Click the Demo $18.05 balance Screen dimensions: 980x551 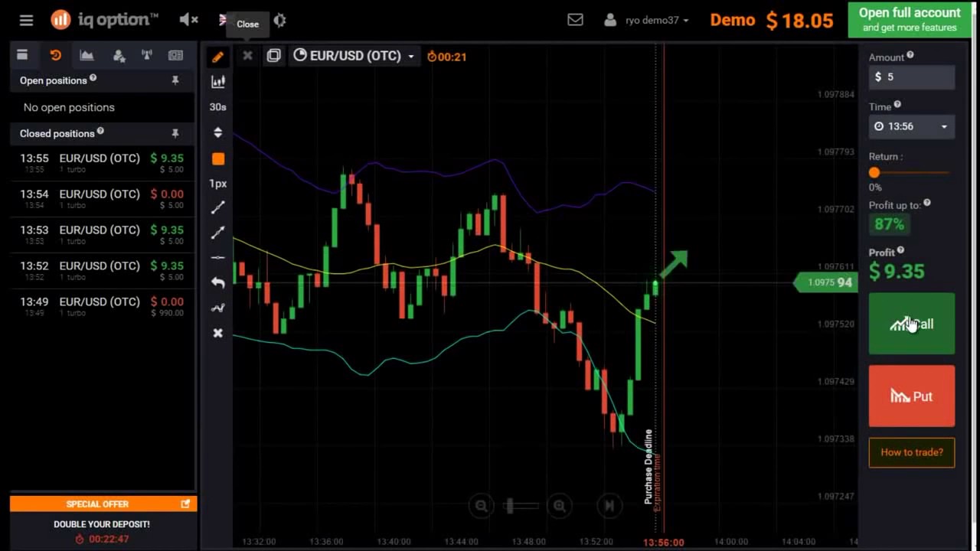coord(771,21)
